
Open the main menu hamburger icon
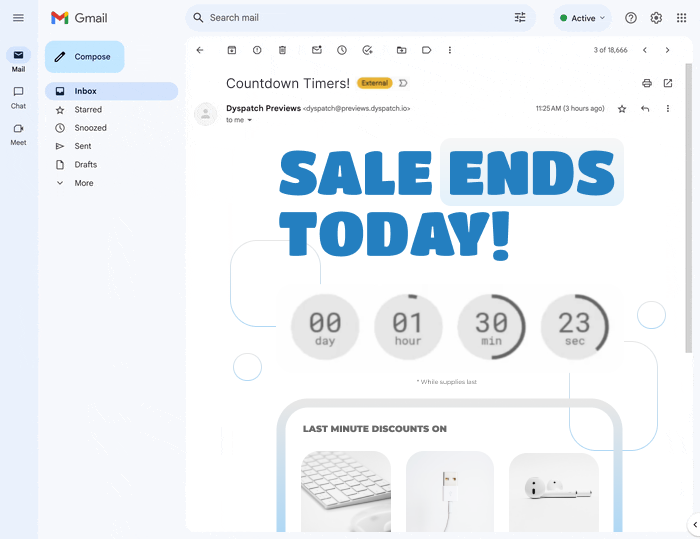18,18
